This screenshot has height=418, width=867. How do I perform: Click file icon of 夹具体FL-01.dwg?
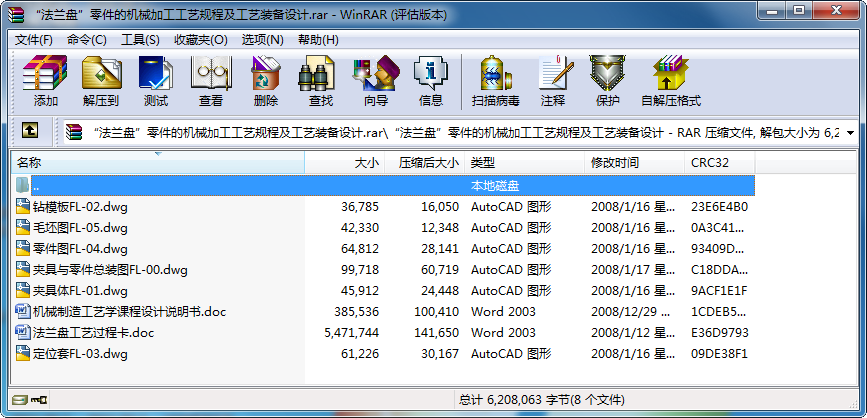[23, 290]
